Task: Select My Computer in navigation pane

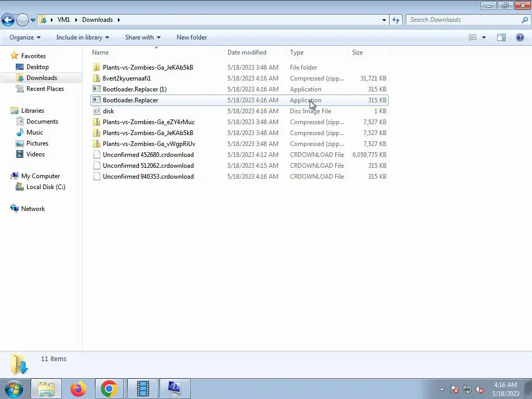Action: 41,176
